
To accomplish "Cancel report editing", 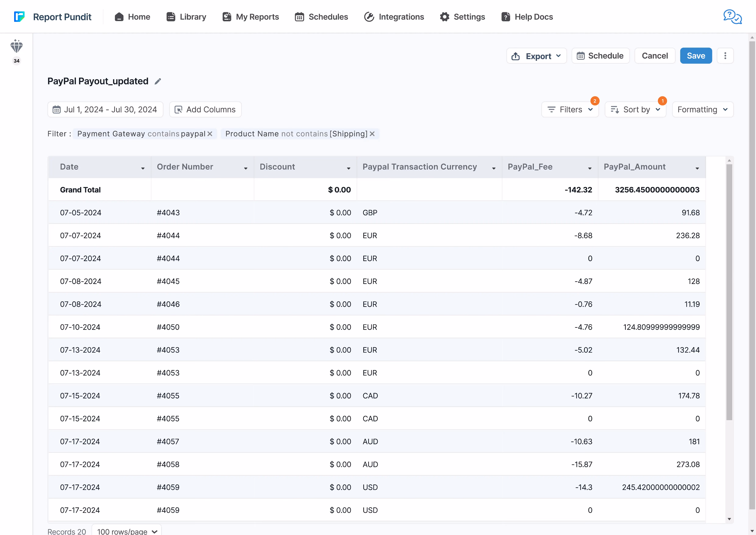I will click(655, 56).
